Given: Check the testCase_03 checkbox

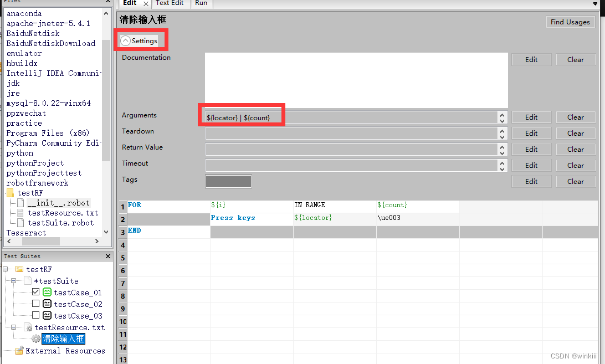Looking at the screenshot, I should click(36, 315).
